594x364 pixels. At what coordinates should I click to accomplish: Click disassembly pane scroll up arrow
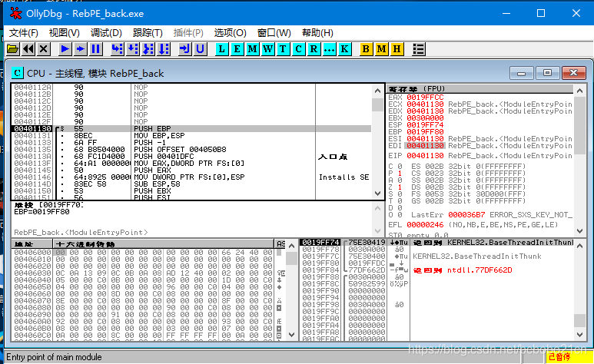coord(377,91)
